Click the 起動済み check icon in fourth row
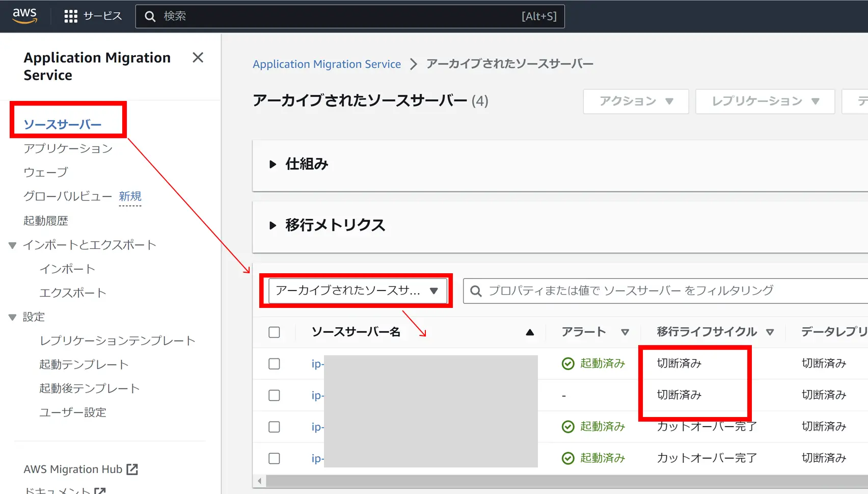The image size is (868, 494). [x=568, y=458]
